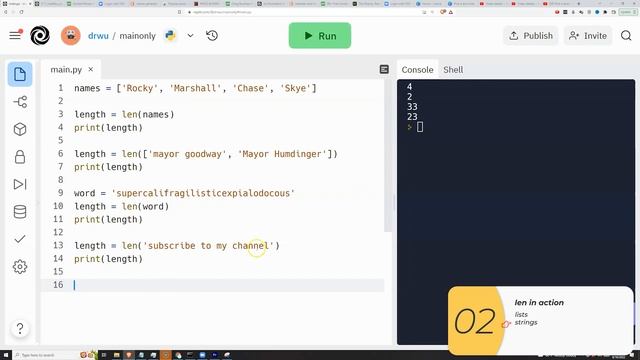Open the Unit tests checkmark icon
The height and width of the screenshot is (360, 640).
[x=20, y=239]
